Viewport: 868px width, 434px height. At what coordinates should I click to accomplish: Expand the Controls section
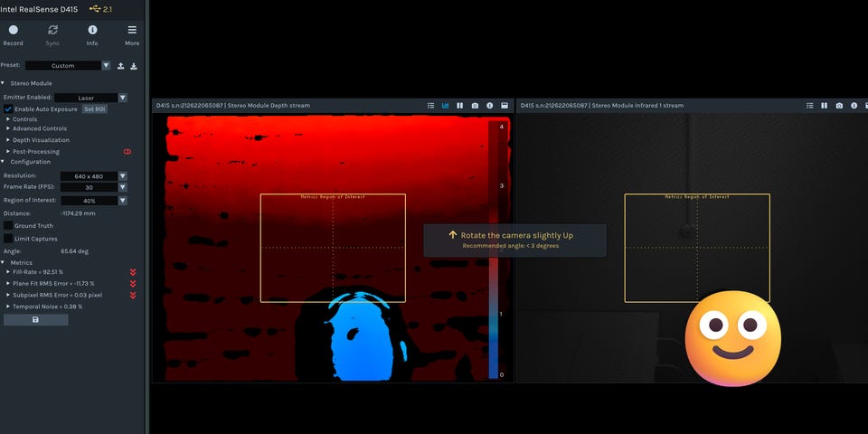pos(8,119)
